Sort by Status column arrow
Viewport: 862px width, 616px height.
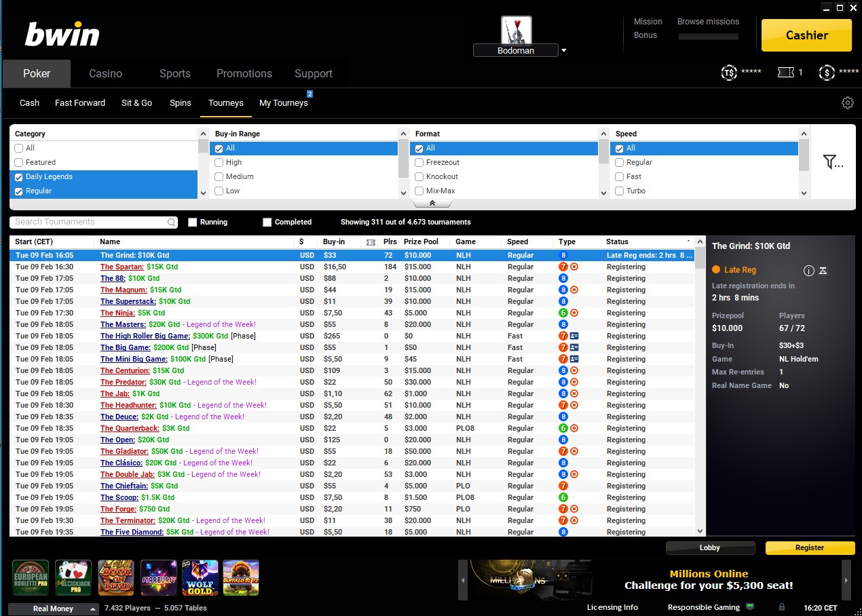pyautogui.click(x=689, y=242)
